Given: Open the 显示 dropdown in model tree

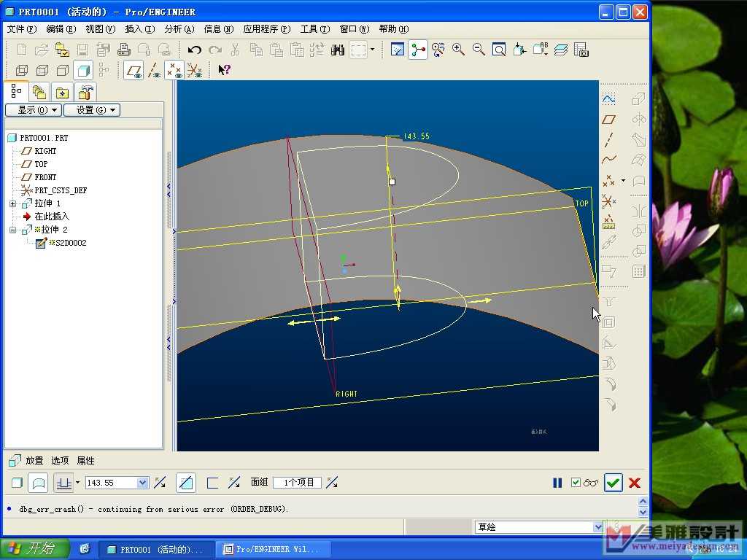Looking at the screenshot, I should tap(32, 110).
